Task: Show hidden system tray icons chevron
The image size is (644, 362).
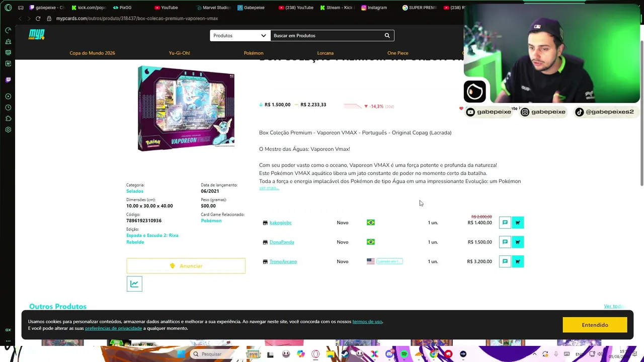Action: pos(534,354)
